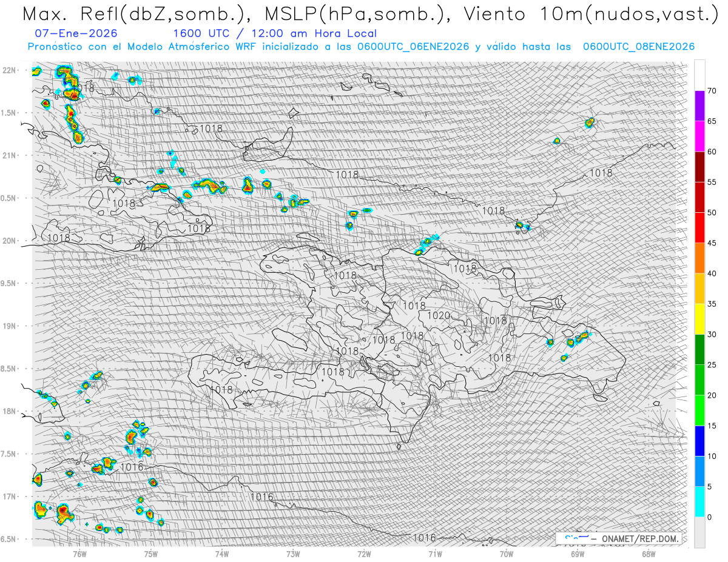Click the '18N' latitude axis label
728x562 pixels.
(8, 411)
